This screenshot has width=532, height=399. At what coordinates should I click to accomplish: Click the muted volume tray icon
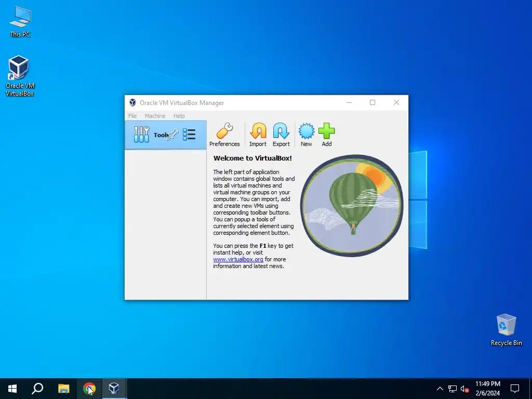pyautogui.click(x=464, y=389)
